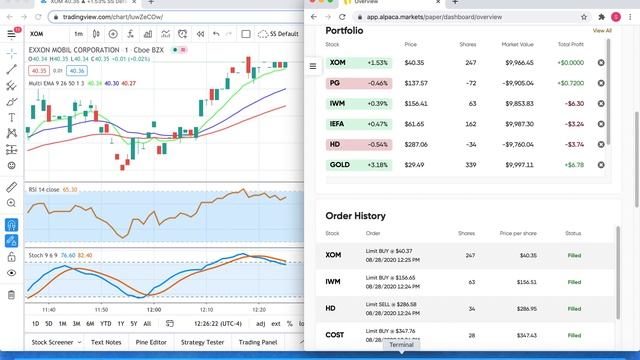Screen dimensions: 640x360
Task: Reload the Alpaca dashboard page
Action: (342, 17)
